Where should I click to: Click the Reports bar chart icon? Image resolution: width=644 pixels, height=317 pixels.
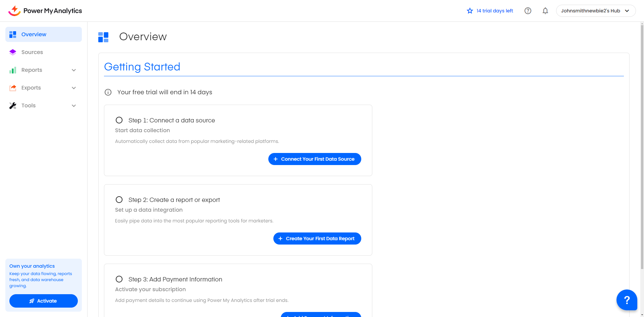tap(13, 70)
